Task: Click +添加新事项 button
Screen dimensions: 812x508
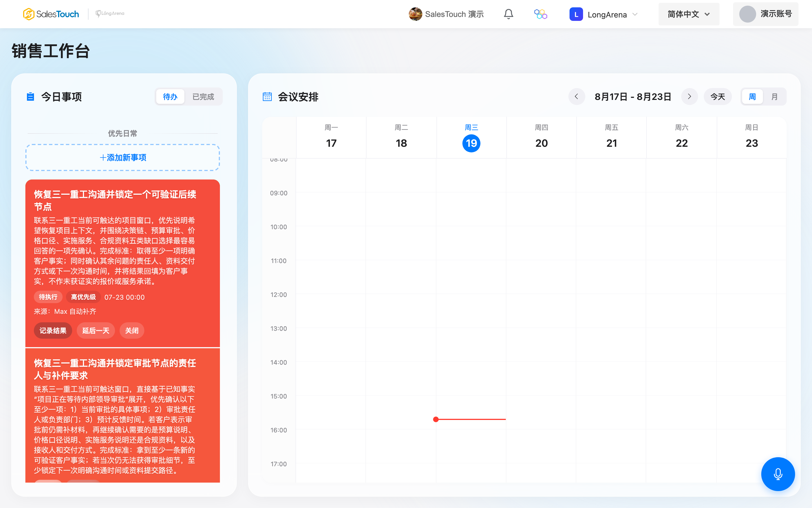Action: pyautogui.click(x=123, y=157)
